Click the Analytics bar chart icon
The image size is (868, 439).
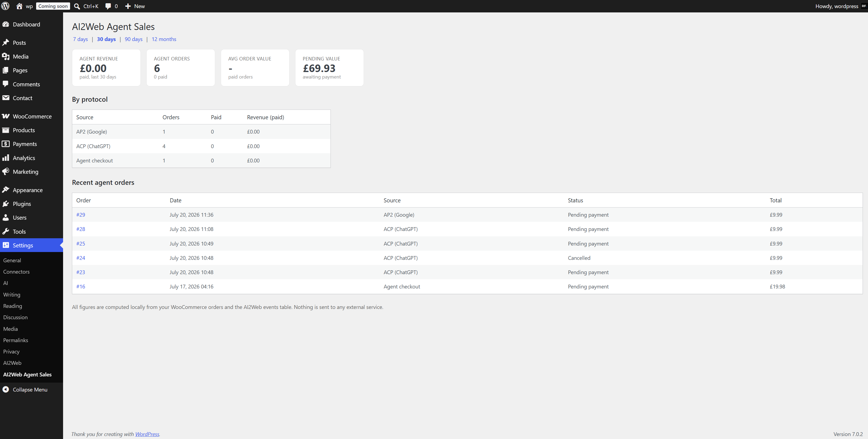6,158
